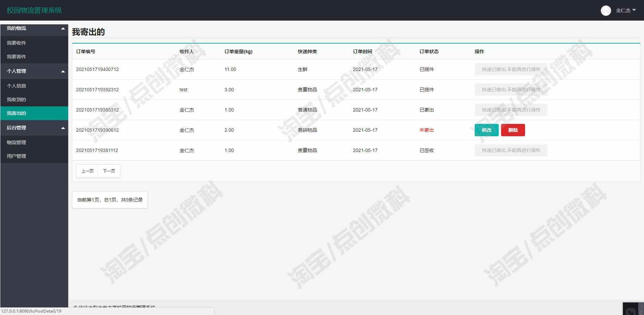Open 物流管理 in the sidebar
Viewport: 644px width, 315px height.
tap(34, 142)
